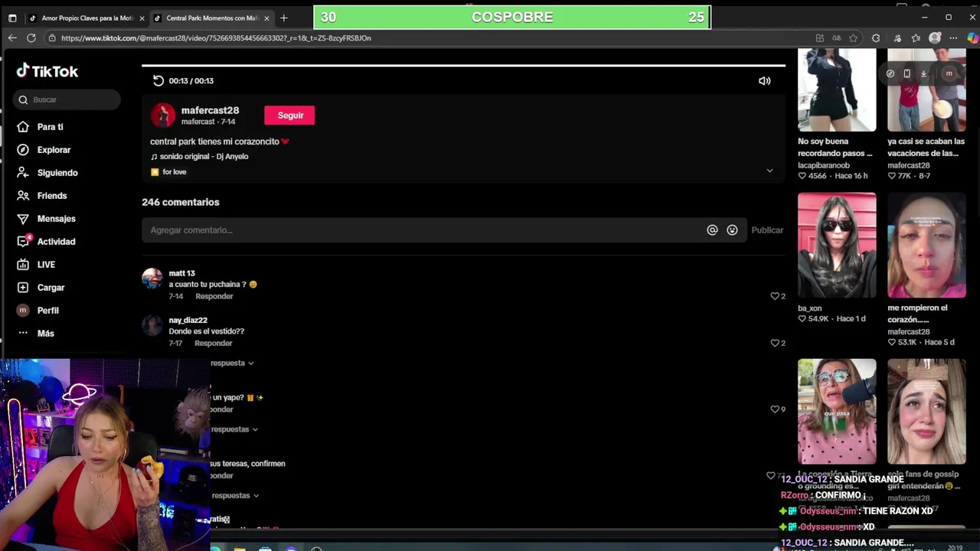Open Perfil from the sidebar
This screenshot has height=551, width=980.
tap(47, 311)
